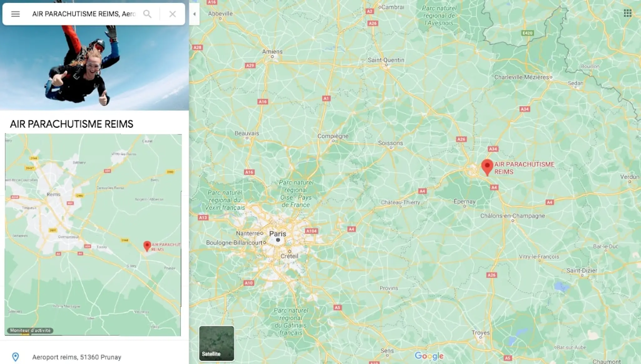641x364 pixels.
Task: Click inside the search text field
Action: click(x=84, y=14)
